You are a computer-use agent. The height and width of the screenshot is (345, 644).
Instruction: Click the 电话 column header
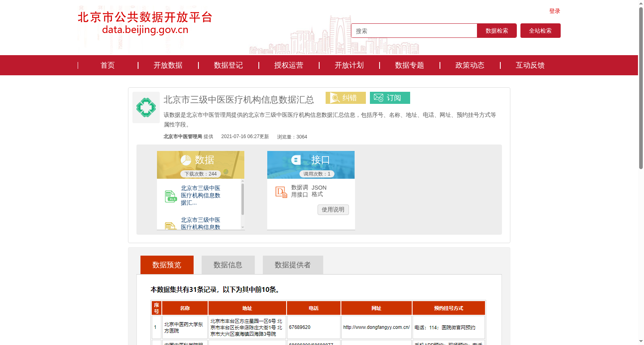tap(314, 308)
